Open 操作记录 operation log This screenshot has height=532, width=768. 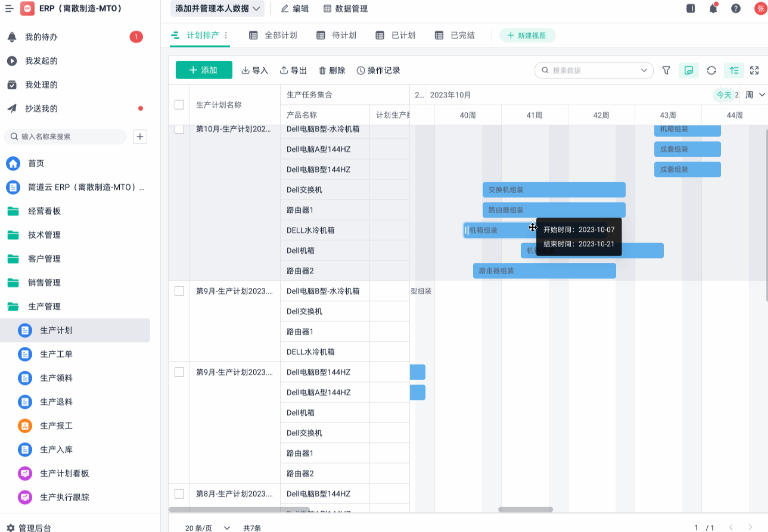(378, 70)
